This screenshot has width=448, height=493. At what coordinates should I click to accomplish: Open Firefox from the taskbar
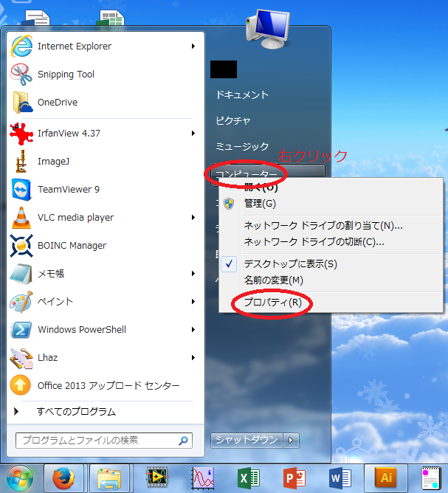[x=63, y=478]
